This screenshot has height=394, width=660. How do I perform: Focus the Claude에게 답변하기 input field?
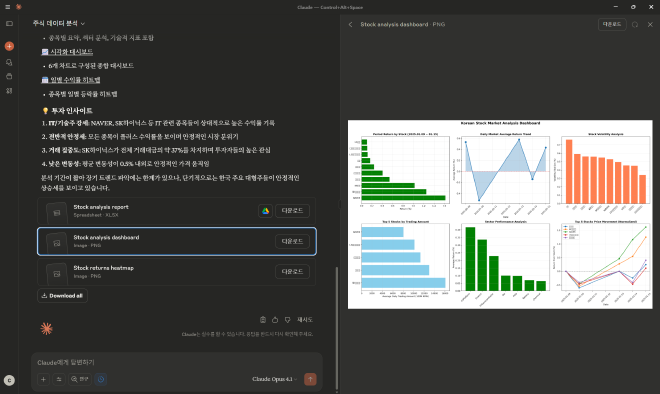point(177,362)
